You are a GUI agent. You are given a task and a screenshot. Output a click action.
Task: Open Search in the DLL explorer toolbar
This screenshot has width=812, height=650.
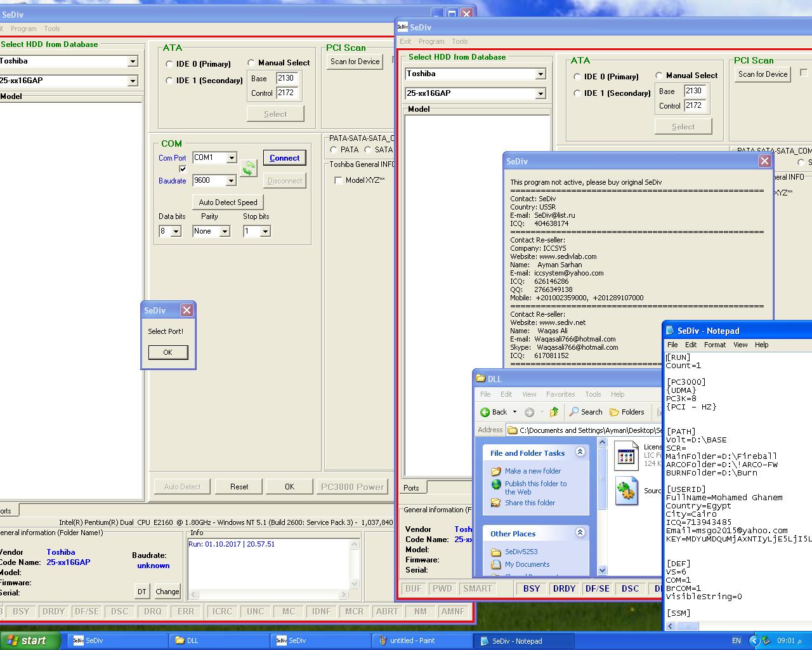[586, 412]
